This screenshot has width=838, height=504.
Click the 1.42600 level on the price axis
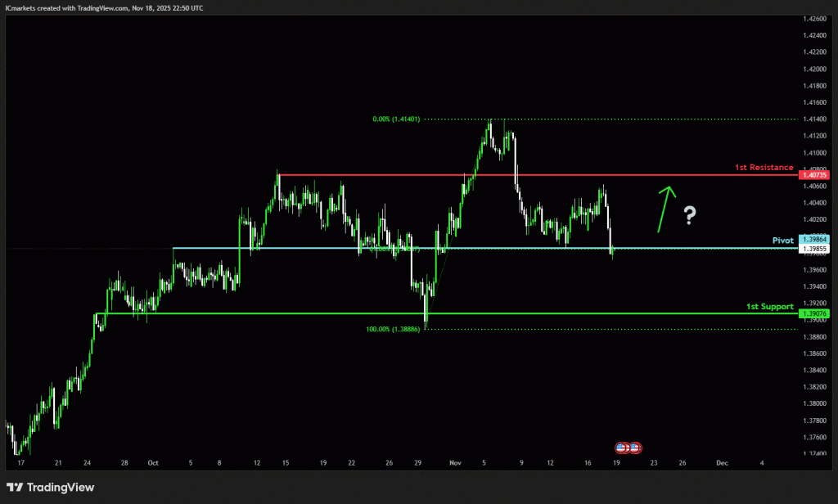(x=814, y=19)
